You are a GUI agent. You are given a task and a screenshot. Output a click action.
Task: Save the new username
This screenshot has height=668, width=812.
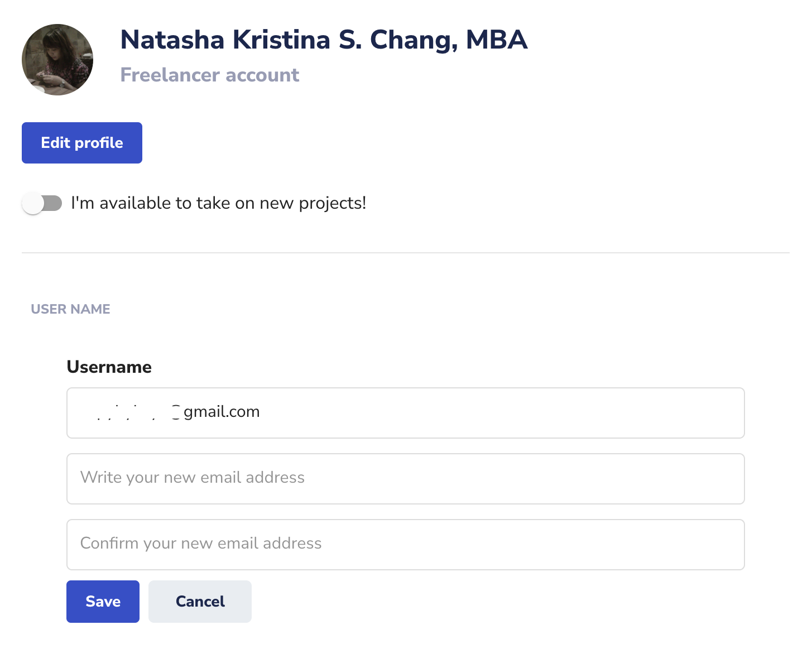(103, 602)
